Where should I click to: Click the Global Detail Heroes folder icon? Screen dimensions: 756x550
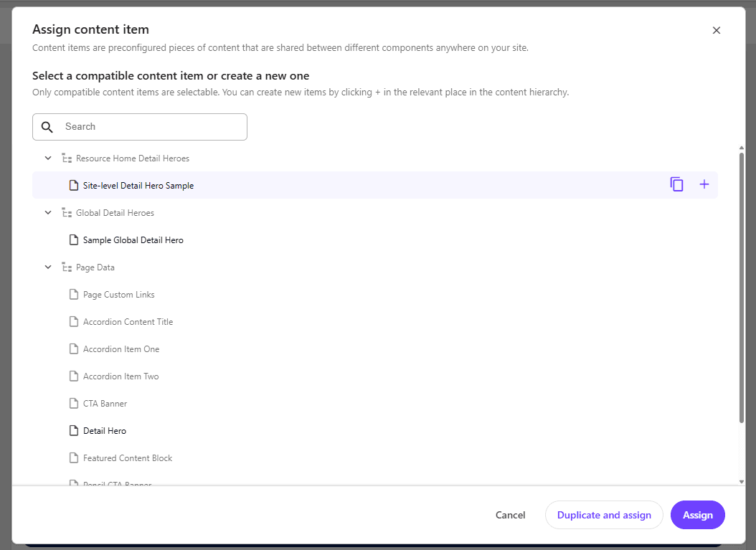click(67, 212)
